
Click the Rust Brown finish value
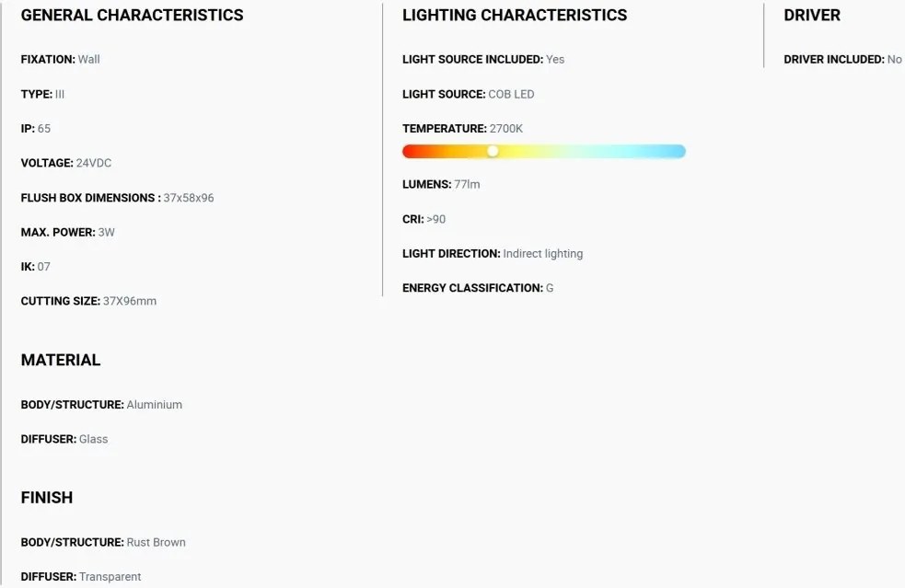tap(156, 542)
